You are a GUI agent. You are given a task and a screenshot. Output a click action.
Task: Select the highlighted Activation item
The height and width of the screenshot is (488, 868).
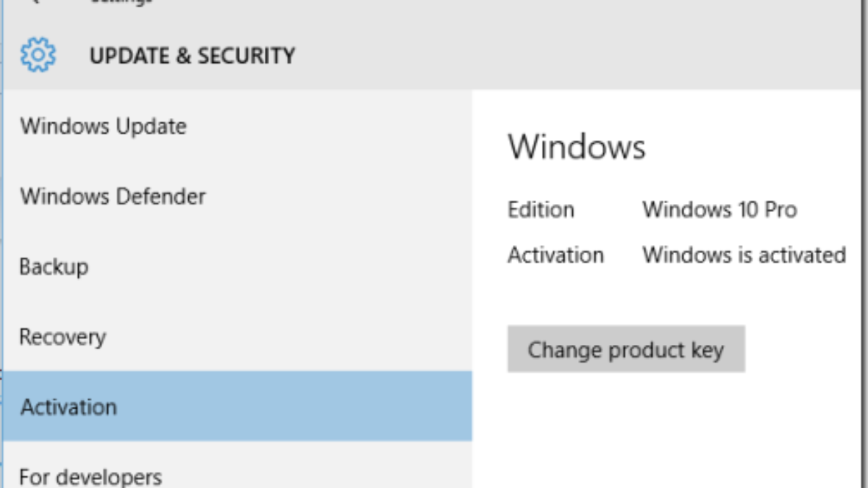(69, 407)
